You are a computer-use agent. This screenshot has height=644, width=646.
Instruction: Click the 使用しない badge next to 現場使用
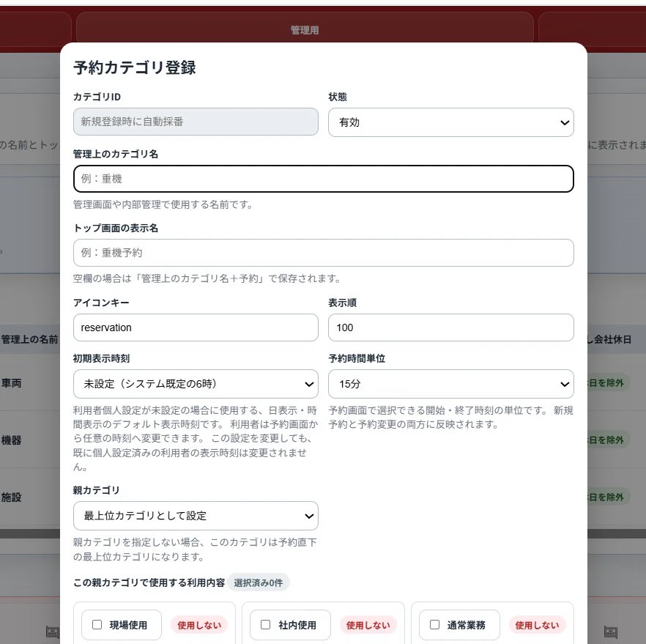coord(199,625)
